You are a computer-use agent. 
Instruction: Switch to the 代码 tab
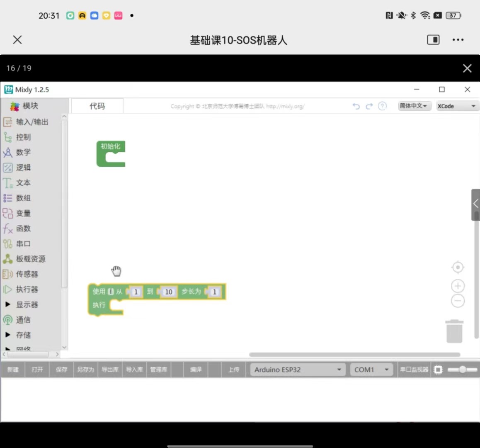pos(97,106)
